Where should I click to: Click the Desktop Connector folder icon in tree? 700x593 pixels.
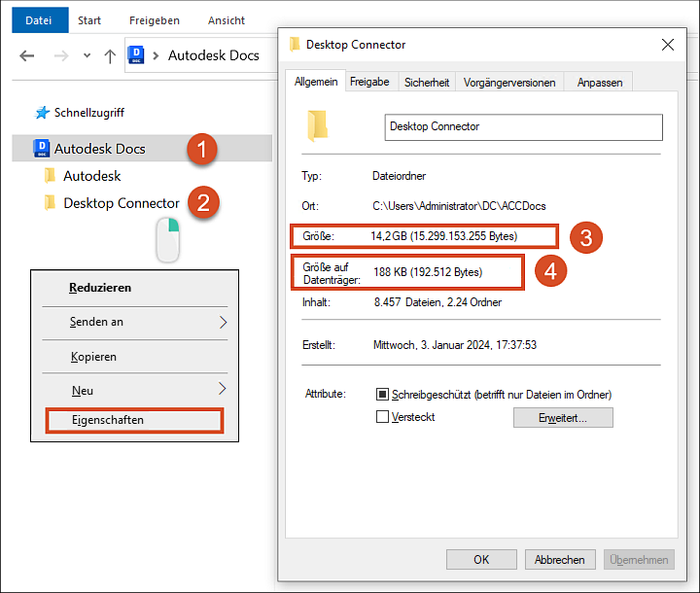[50, 203]
